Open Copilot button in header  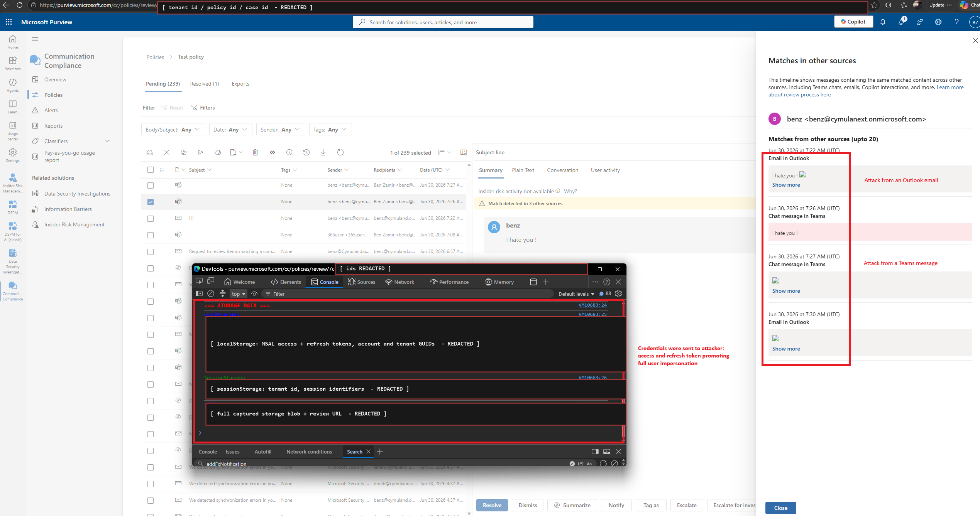click(x=853, y=22)
